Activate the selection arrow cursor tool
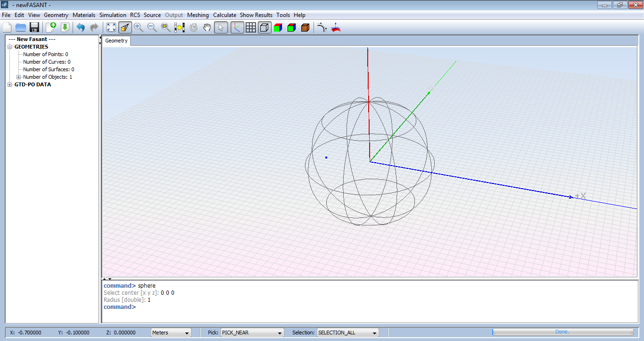This screenshot has width=644, height=341. coord(221,27)
